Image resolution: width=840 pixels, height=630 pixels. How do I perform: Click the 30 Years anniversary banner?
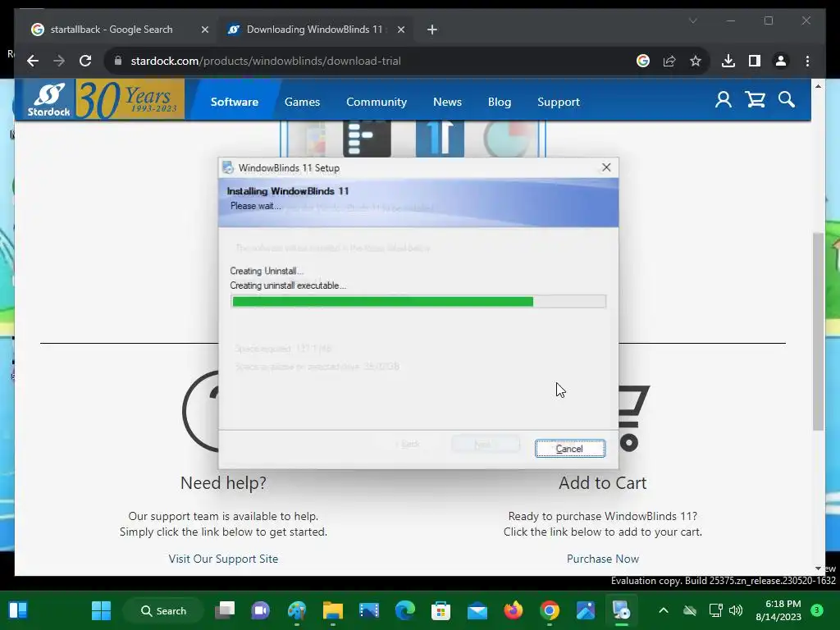coord(130,99)
